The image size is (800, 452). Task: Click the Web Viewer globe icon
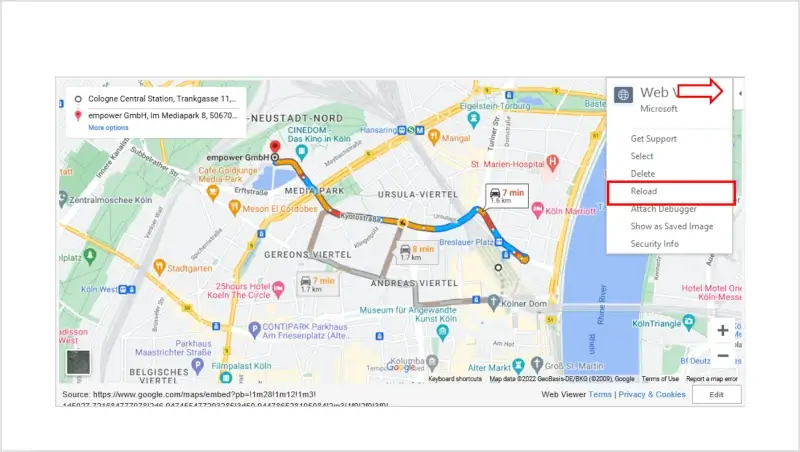click(624, 95)
